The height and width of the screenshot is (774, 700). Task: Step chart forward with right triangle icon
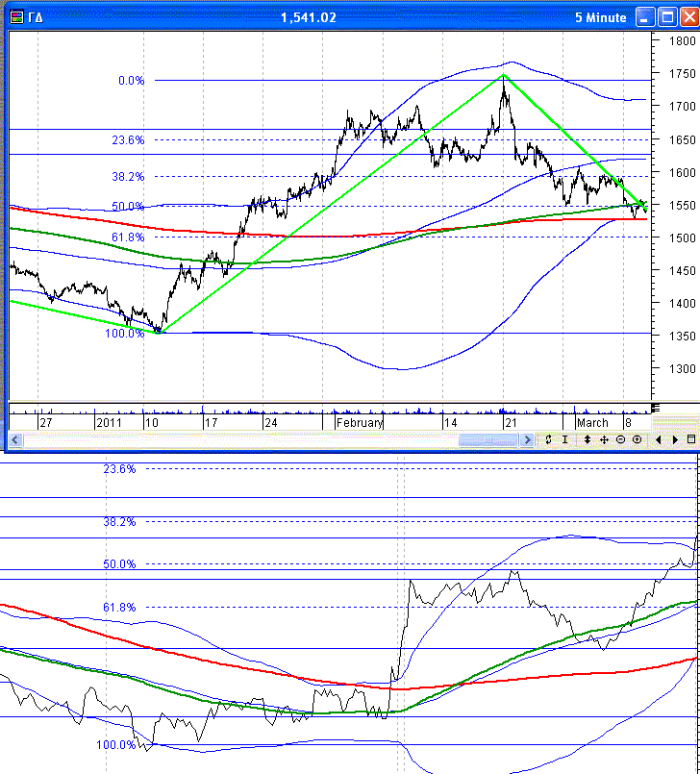coord(675,439)
